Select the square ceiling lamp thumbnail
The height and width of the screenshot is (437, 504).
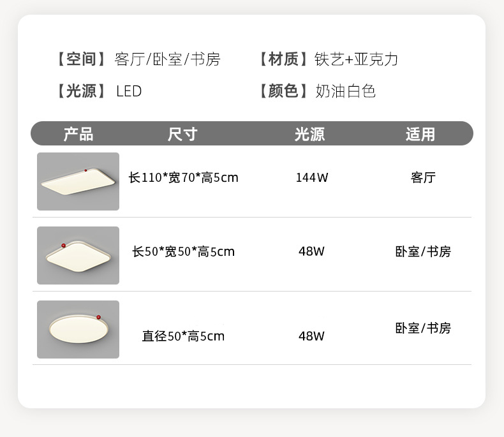(x=78, y=255)
